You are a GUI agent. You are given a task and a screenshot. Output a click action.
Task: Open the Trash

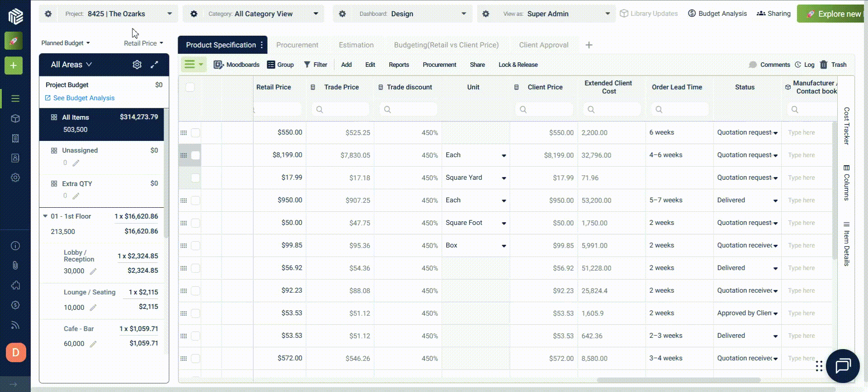click(833, 65)
